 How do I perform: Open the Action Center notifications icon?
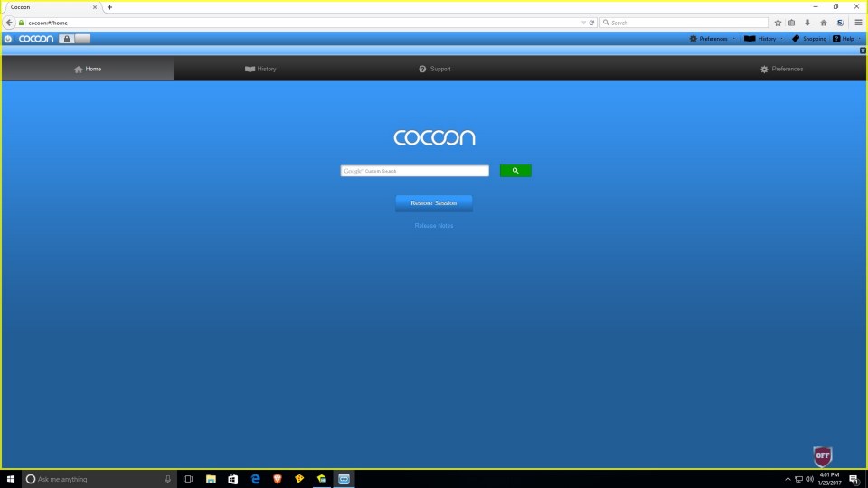tap(854, 479)
